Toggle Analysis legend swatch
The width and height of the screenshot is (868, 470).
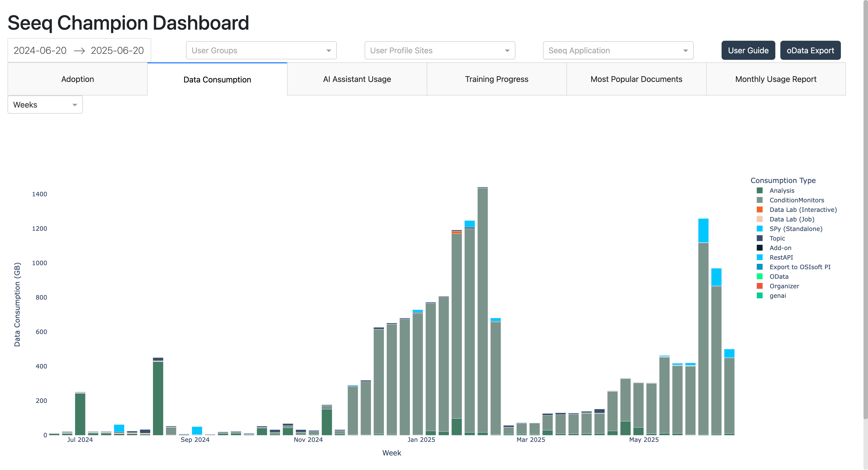[759, 191]
